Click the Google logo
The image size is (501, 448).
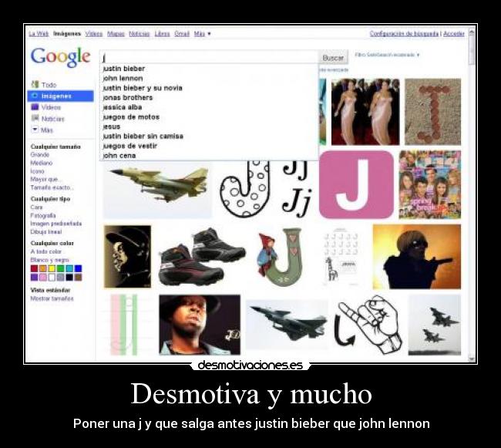click(x=60, y=57)
